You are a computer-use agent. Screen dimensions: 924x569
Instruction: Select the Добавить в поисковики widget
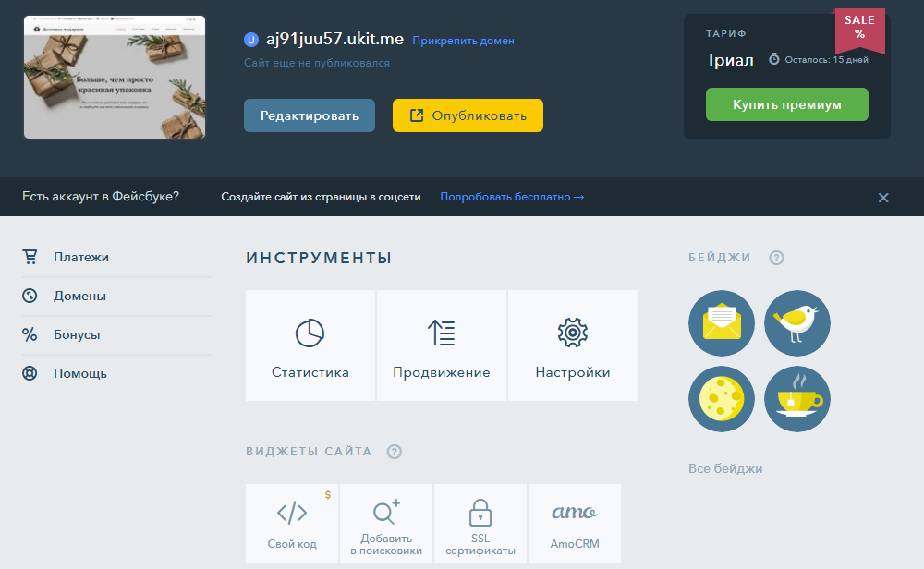386,524
